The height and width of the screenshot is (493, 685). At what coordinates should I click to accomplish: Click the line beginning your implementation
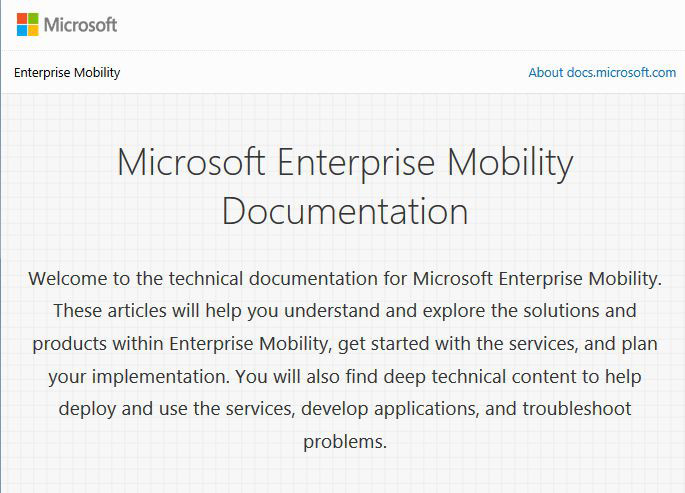click(345, 377)
